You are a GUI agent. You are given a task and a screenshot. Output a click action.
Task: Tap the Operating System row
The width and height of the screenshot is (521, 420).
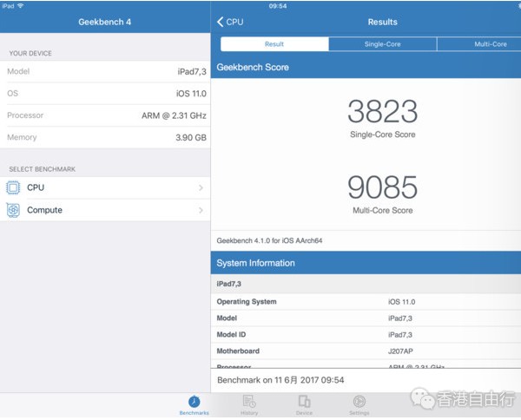[x=366, y=302]
